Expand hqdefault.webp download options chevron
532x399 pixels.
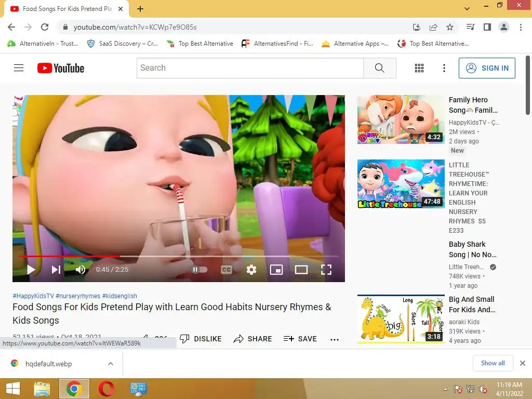(111, 364)
